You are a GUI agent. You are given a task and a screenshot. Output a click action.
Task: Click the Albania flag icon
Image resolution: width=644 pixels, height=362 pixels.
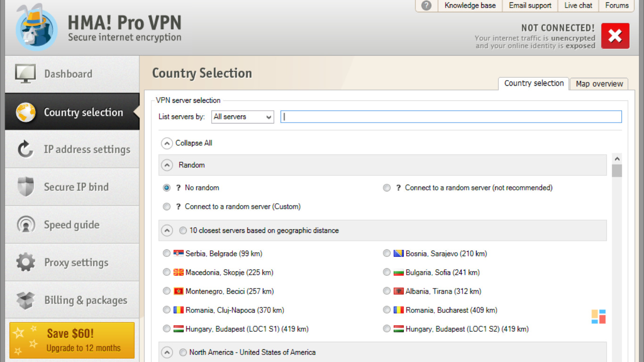click(x=398, y=291)
